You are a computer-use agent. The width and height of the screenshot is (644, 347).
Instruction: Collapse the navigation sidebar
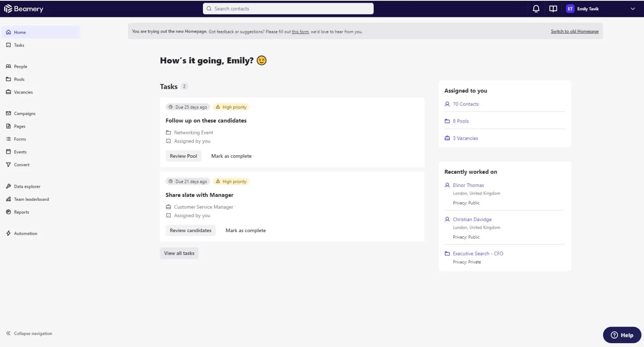(29, 333)
